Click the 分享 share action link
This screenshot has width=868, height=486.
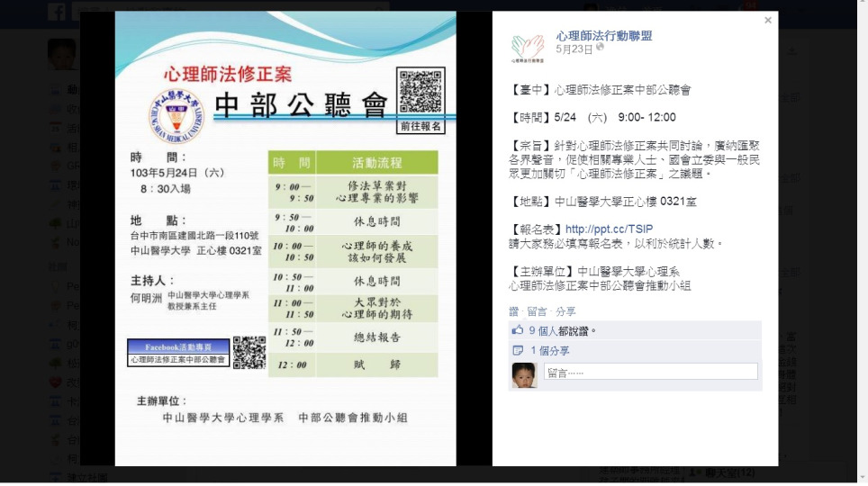click(x=565, y=311)
